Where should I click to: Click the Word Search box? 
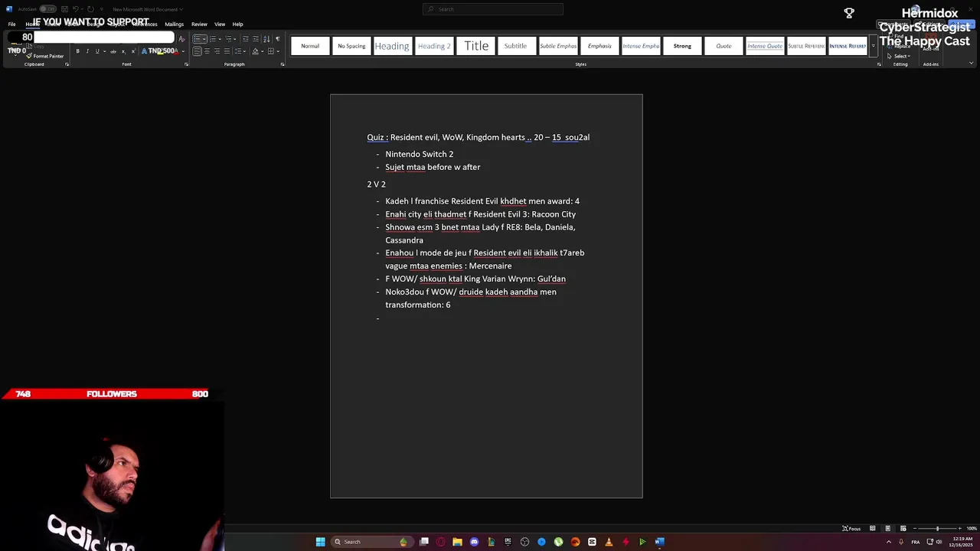(x=493, y=9)
